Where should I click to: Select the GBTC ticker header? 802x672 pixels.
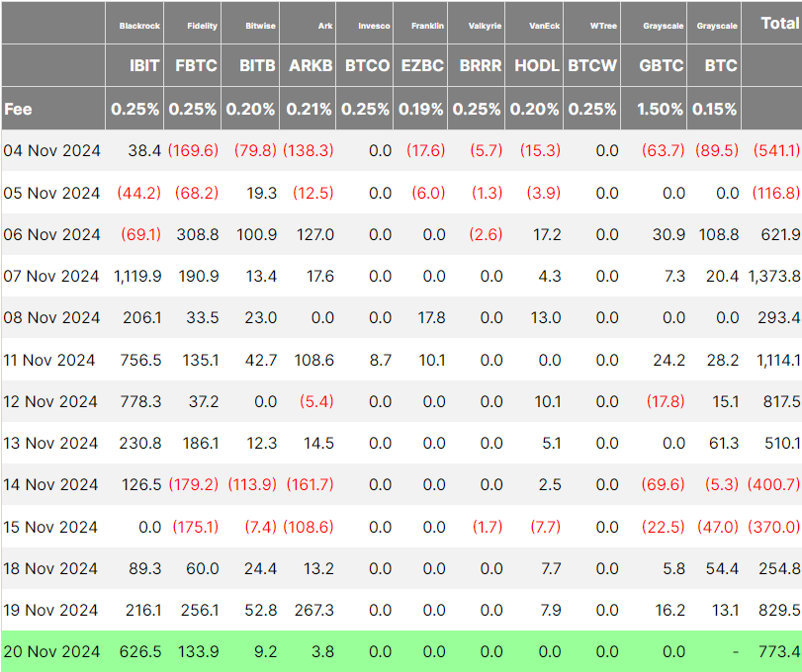point(660,66)
